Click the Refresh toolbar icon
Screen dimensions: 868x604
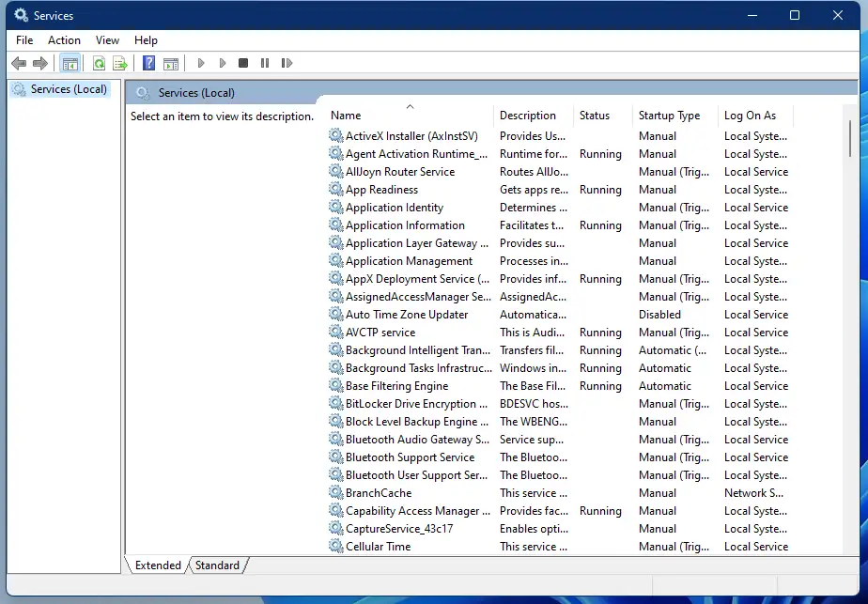click(99, 63)
